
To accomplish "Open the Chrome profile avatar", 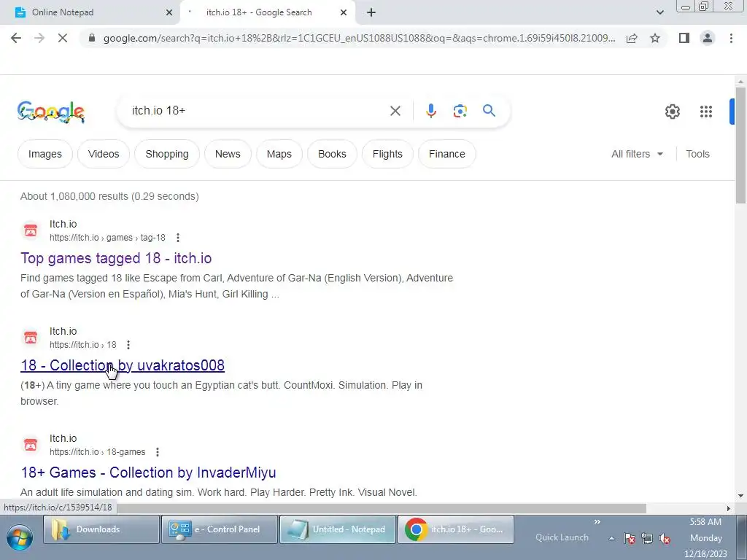I will click(x=708, y=38).
